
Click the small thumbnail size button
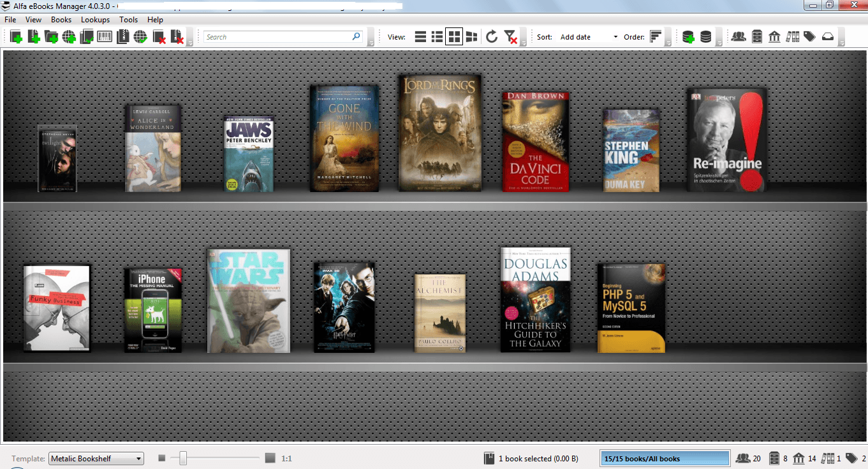tap(162, 458)
